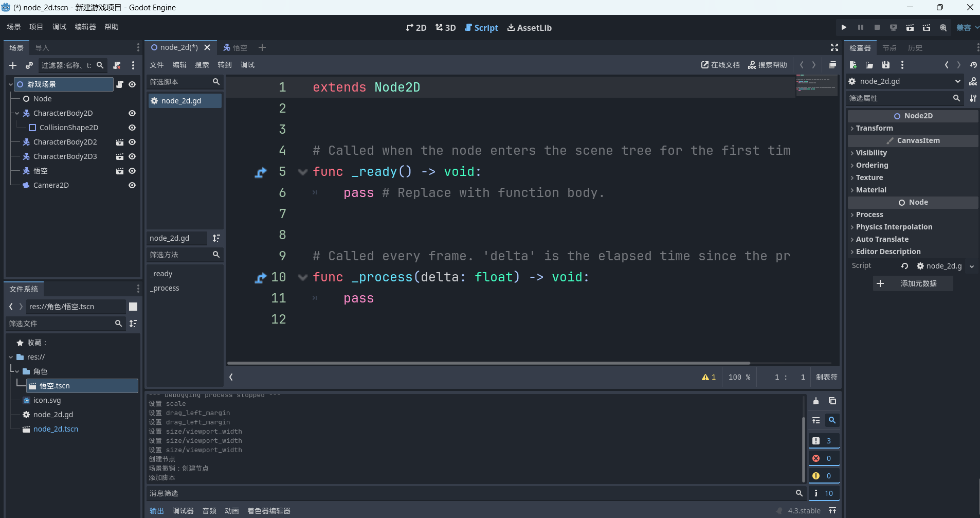Toggle visibility of the Camera2D node
This screenshot has width=980, height=518.
tap(132, 185)
